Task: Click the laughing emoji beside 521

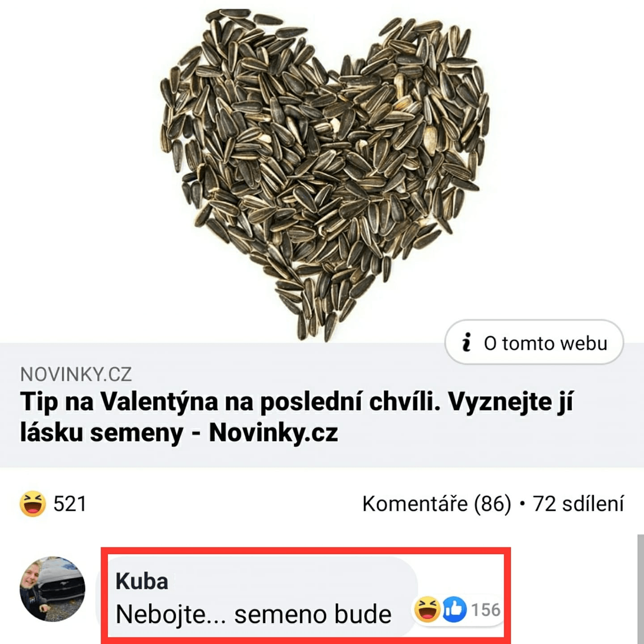Action: [33, 504]
